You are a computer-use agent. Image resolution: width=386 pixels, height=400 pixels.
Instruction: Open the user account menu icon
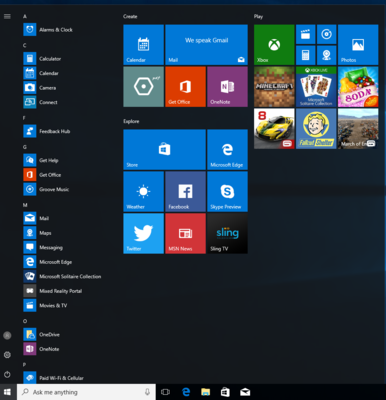(7, 335)
